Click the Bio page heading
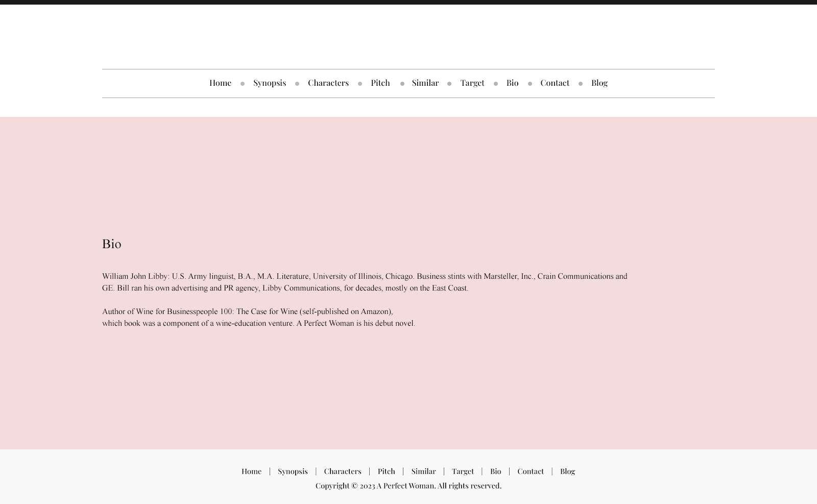This screenshot has width=817, height=504. (111, 244)
